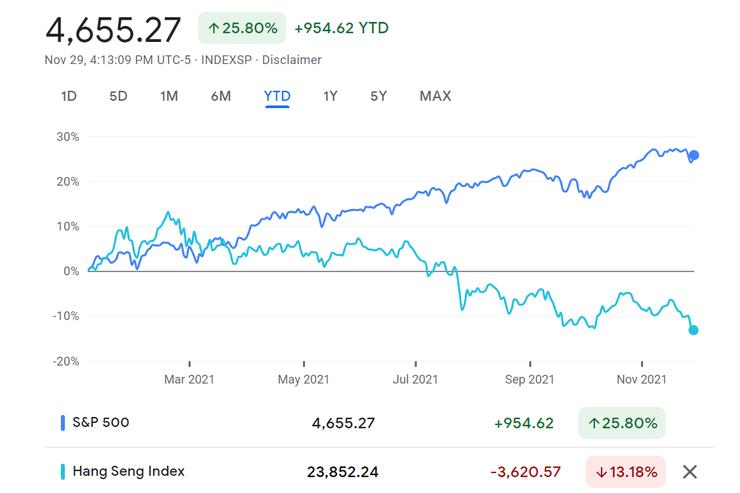Click the YTD range tab
The width and height of the screenshot is (740, 493).
coord(277,96)
